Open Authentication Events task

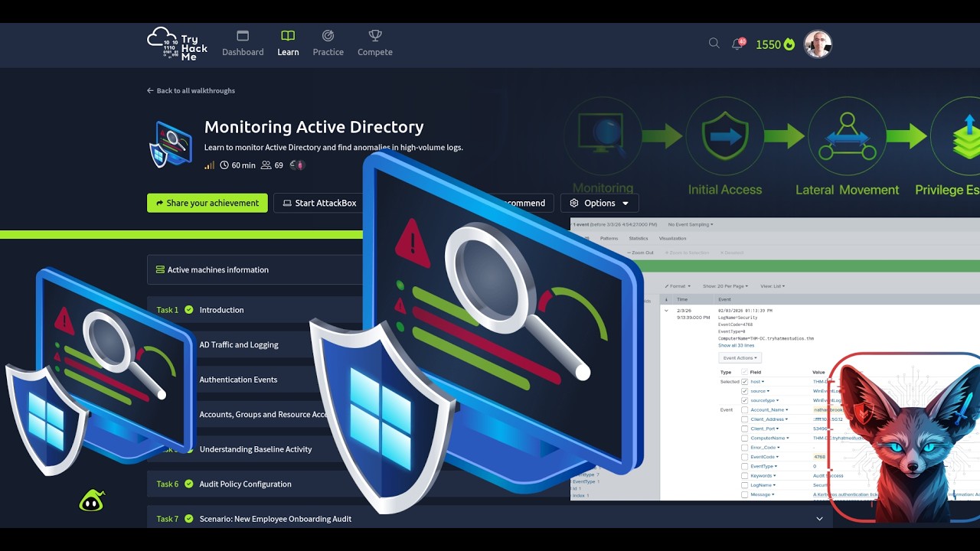238,380
